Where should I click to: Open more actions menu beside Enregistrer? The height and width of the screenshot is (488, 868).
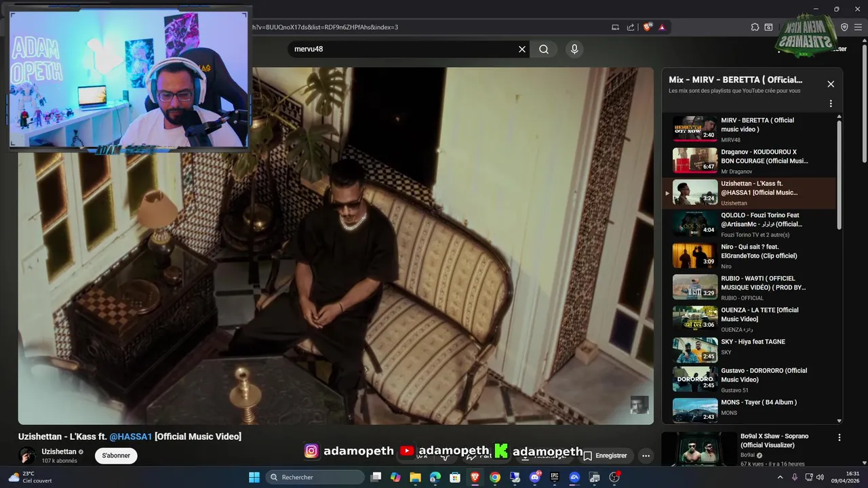click(x=646, y=455)
